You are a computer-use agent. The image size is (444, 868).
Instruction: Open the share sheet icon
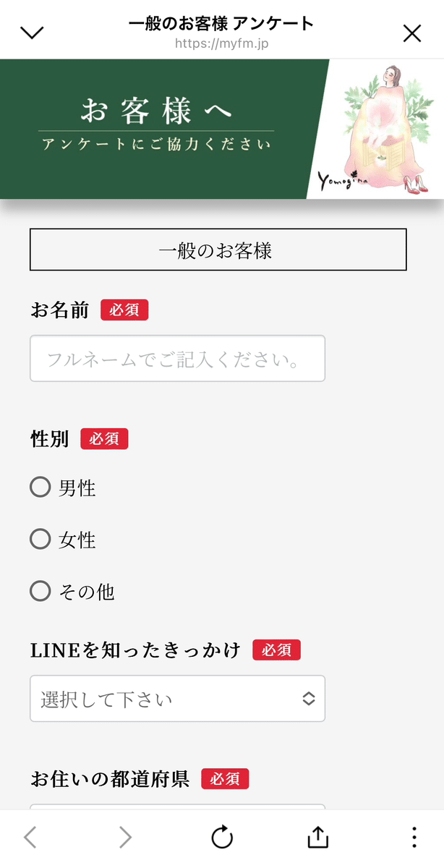(317, 837)
